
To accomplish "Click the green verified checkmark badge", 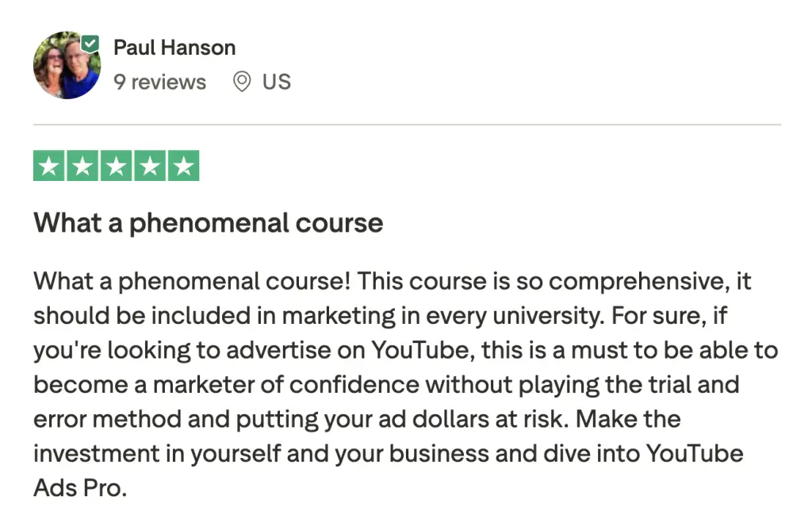I will [91, 43].
